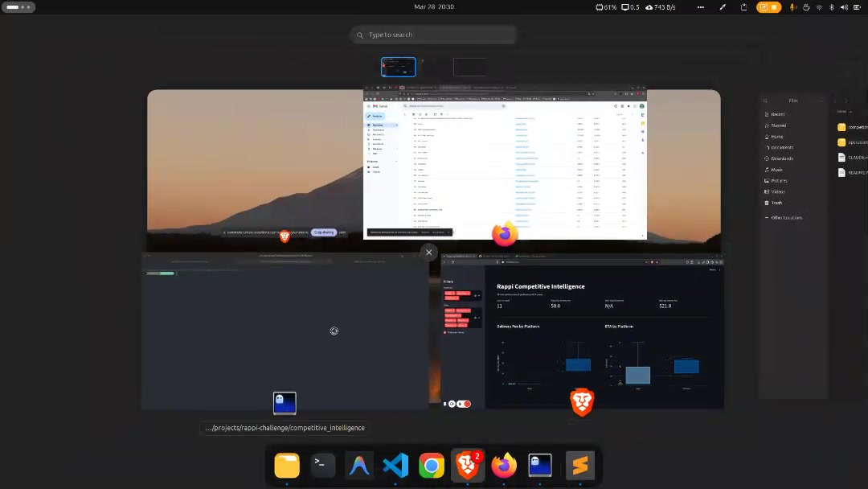
Task: Close the terminal window with X button
Action: 428,253
